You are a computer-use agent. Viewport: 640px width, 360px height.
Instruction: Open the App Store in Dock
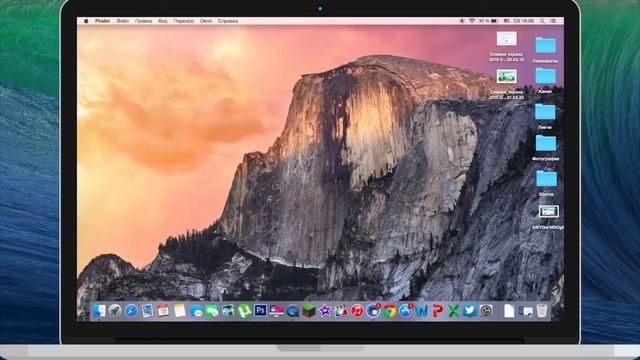click(x=406, y=311)
